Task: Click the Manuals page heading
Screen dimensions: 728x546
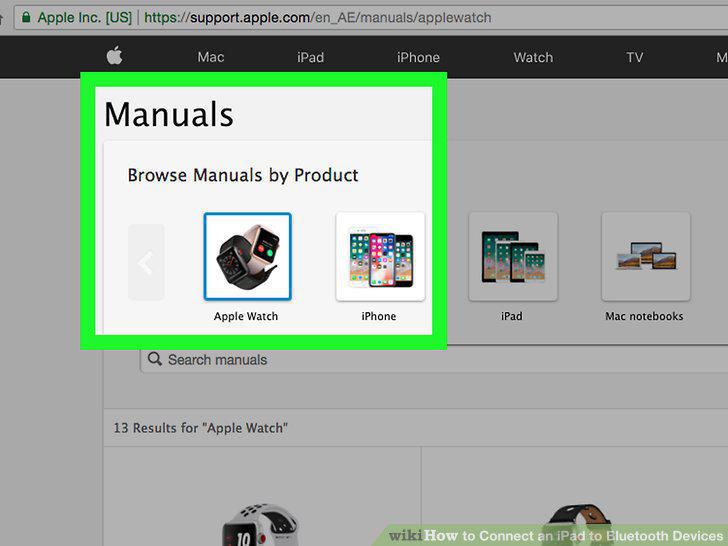Action: point(169,114)
